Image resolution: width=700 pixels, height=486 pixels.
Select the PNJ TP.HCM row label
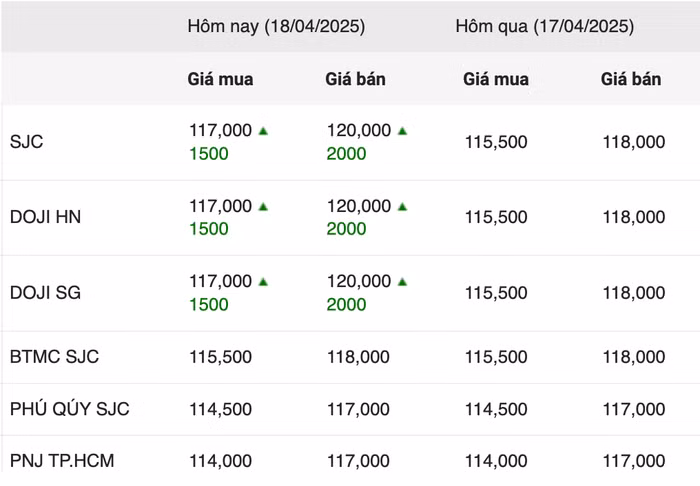coord(64,461)
